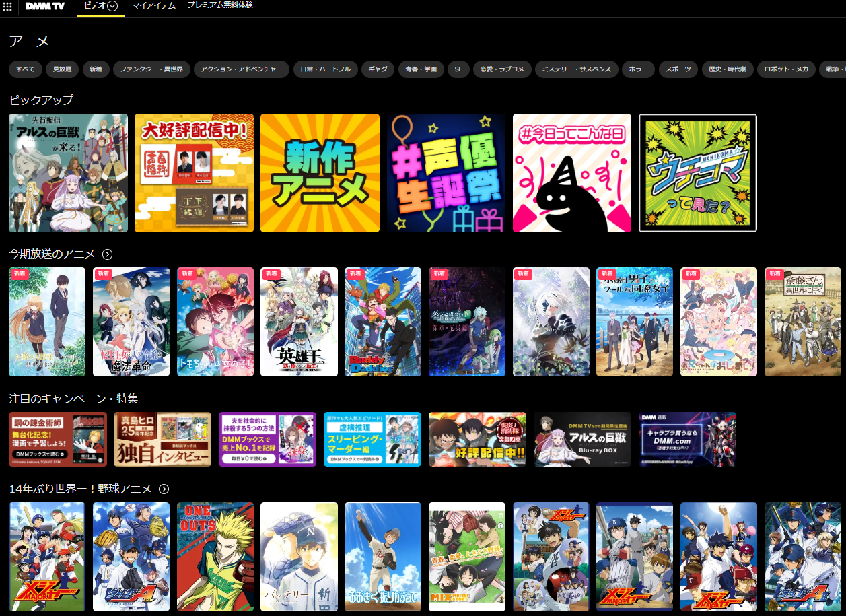Screen dimensions: 846x616
Task: Choose the ロボット・メカ genre chip
Action: (x=786, y=69)
